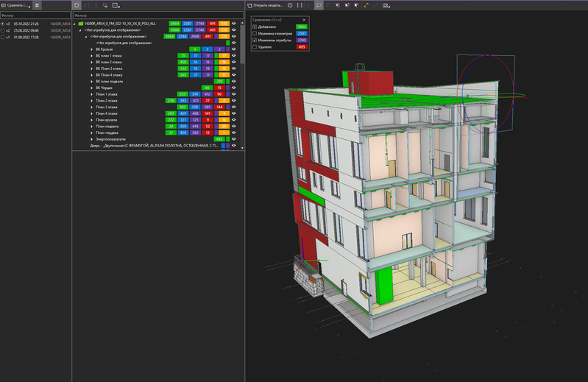Click the second section cube icon with plus
The image size is (588, 382).
pyautogui.click(x=347, y=5)
